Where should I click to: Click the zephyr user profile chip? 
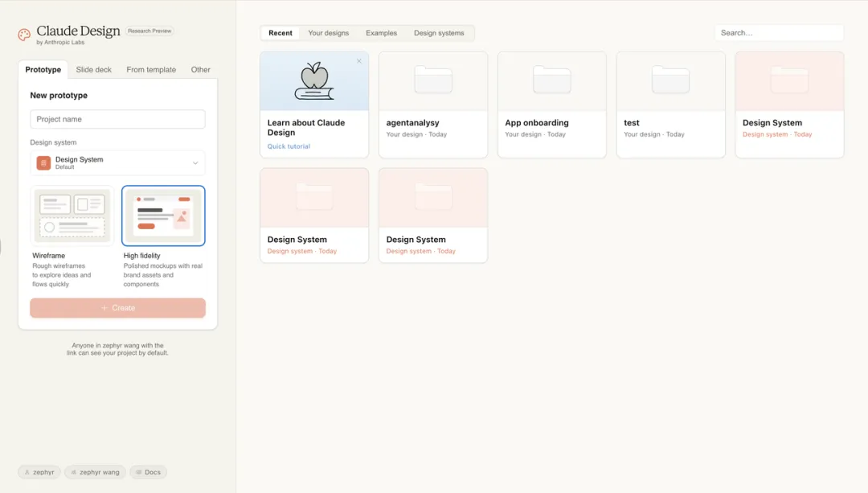(39, 472)
